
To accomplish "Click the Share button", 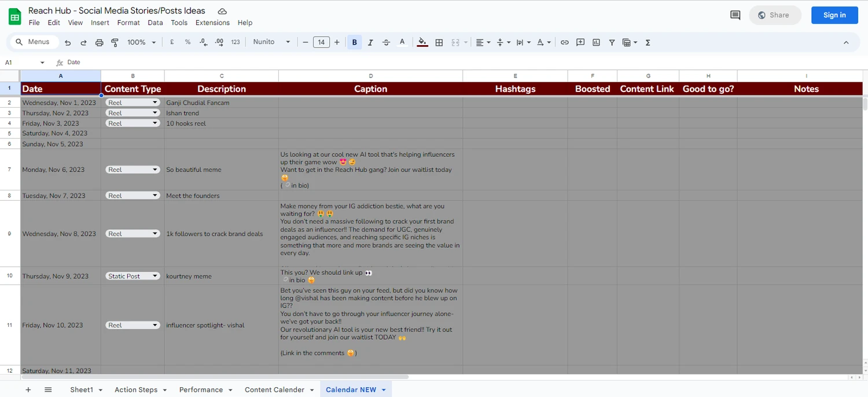I will click(x=775, y=15).
